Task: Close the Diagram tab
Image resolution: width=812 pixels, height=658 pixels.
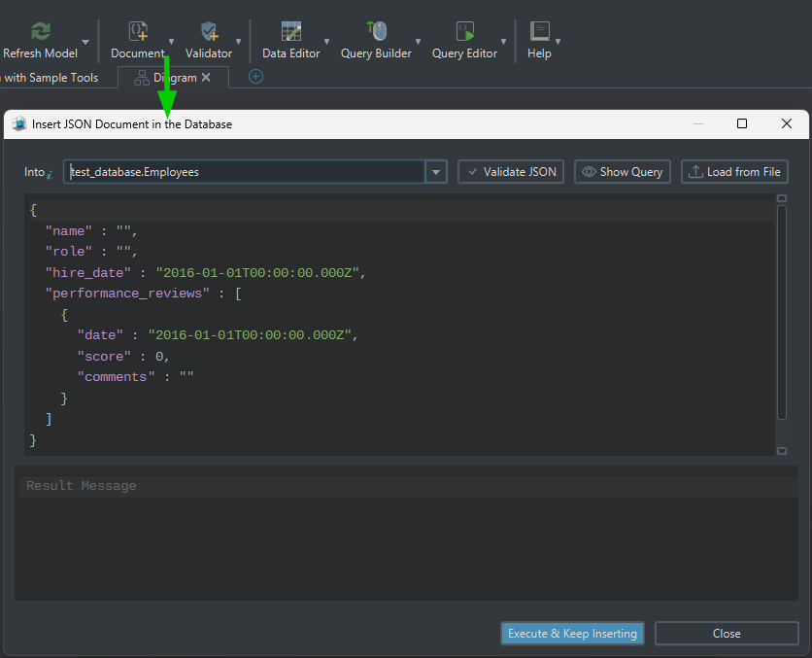Action: (206, 77)
